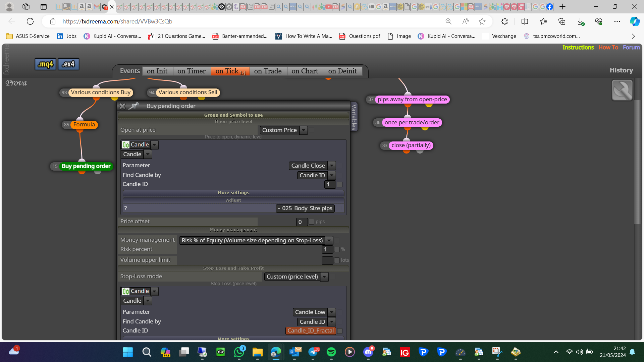The height and width of the screenshot is (362, 644).
Task: Open the History panel
Action: [621, 70]
